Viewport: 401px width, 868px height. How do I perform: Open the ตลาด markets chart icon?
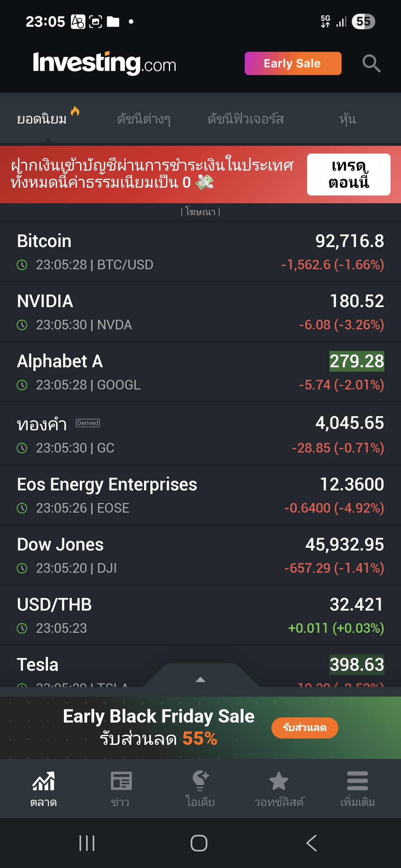coord(43,780)
